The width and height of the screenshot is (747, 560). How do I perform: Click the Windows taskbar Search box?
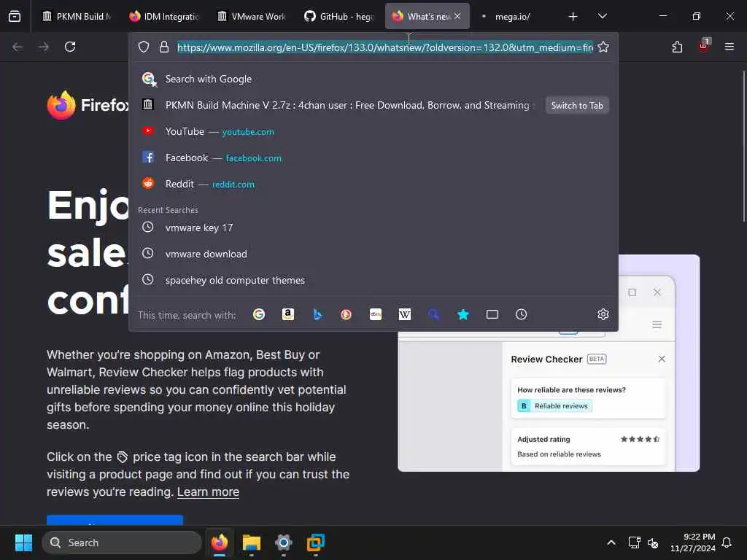point(122,542)
